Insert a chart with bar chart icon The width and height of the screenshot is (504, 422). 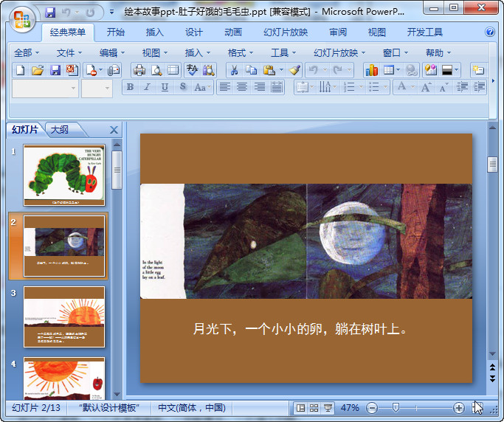(x=372, y=70)
